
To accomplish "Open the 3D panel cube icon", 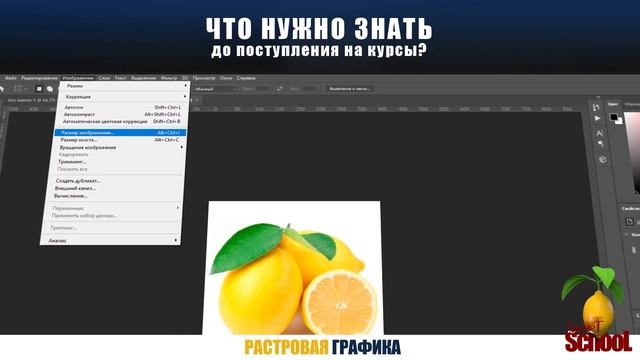I will coord(602,160).
